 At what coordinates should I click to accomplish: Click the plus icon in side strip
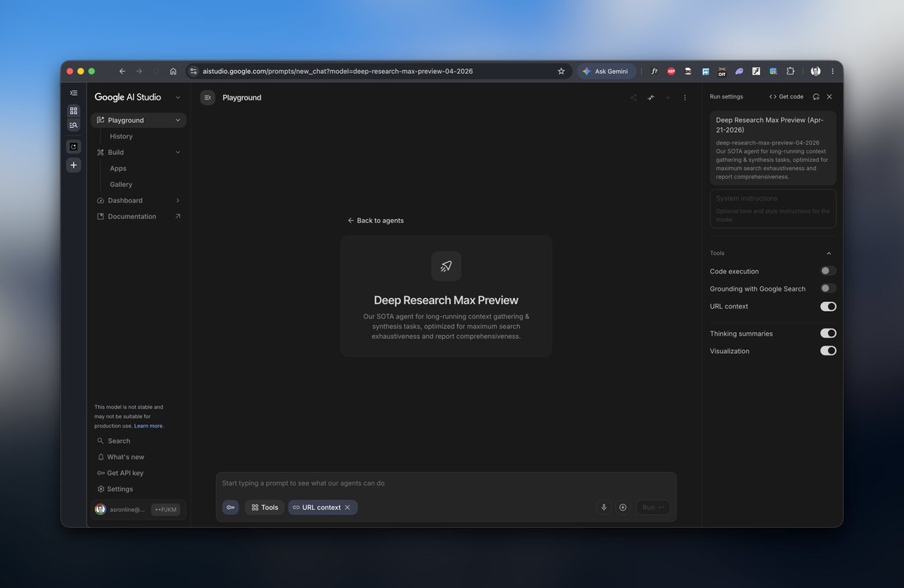[73, 165]
